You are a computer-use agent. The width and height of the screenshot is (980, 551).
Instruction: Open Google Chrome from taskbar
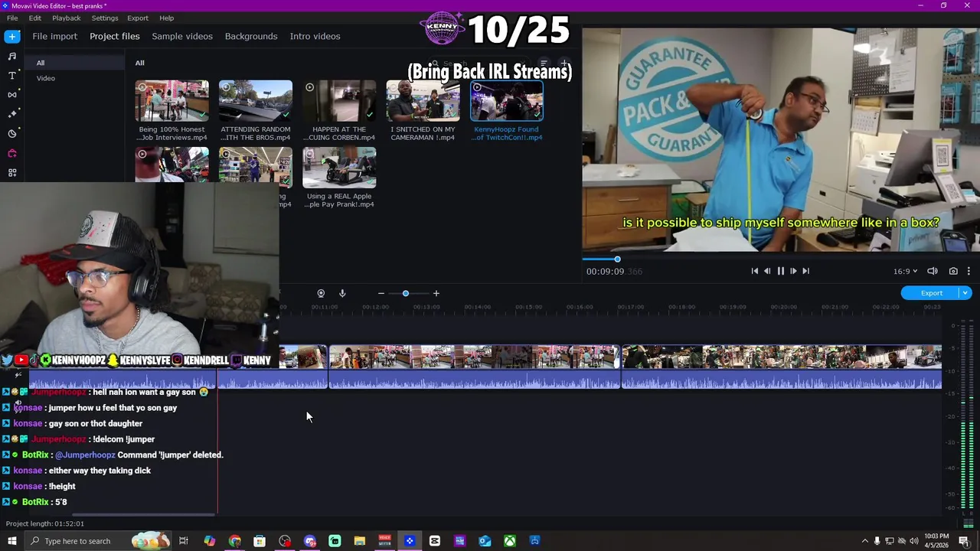coord(234,541)
